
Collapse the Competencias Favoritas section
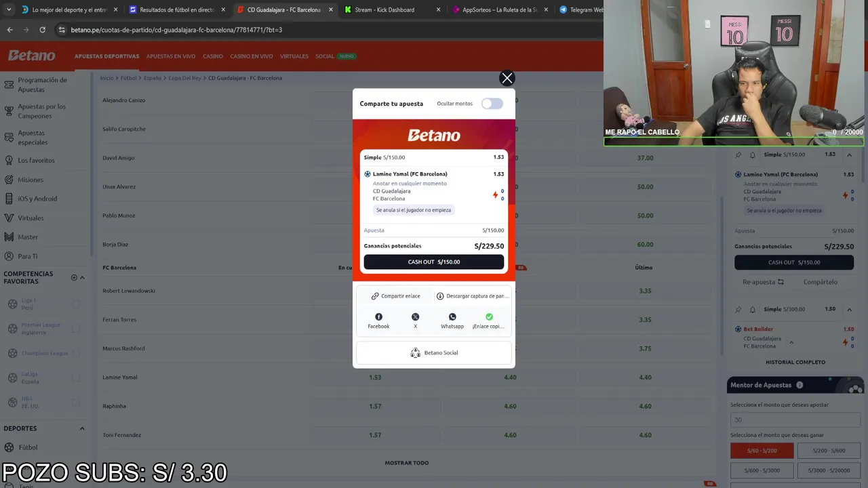pyautogui.click(x=82, y=277)
